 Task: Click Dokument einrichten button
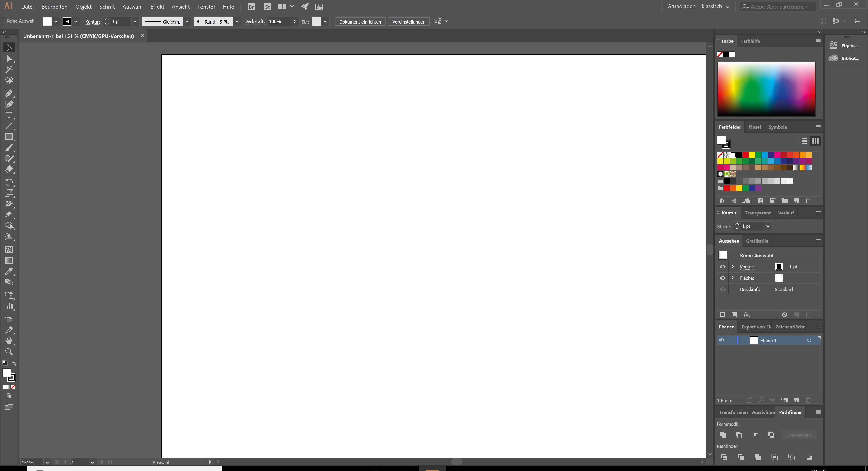click(360, 21)
